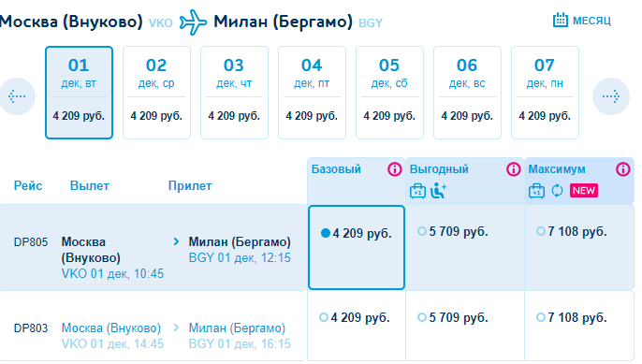Select DP803 Базовый fare 4 209 руб.
This screenshot has width=642, height=364.
[x=354, y=318]
